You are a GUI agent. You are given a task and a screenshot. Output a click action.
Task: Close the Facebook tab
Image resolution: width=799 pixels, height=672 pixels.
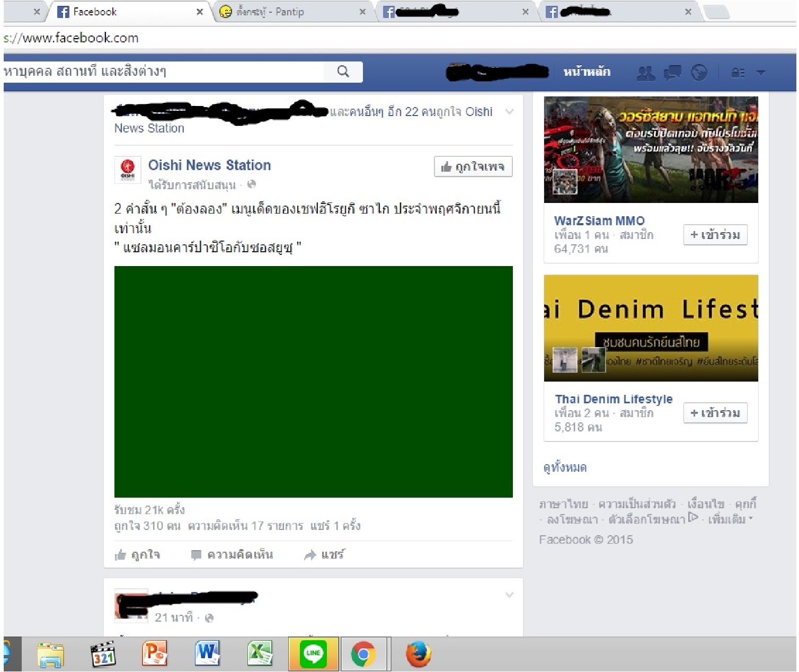point(200,12)
